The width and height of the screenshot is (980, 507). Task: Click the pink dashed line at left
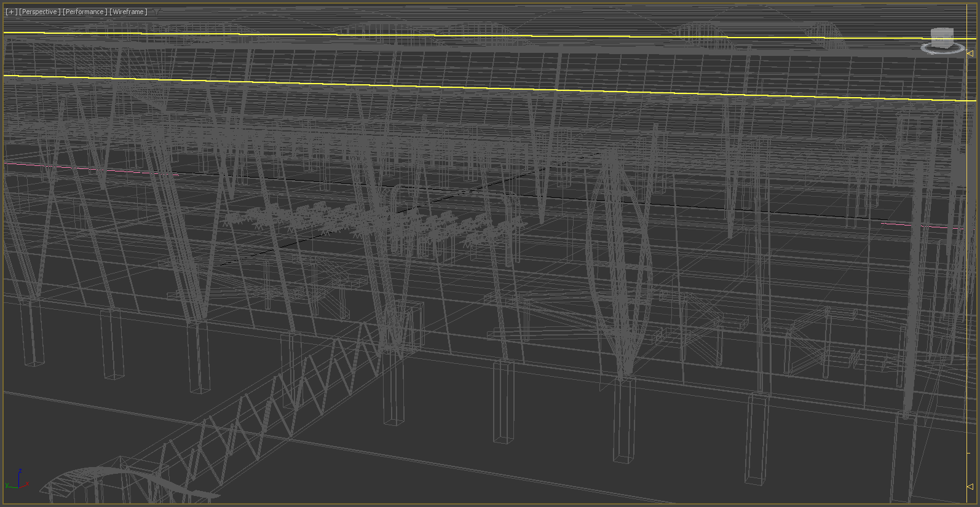(x=92, y=169)
